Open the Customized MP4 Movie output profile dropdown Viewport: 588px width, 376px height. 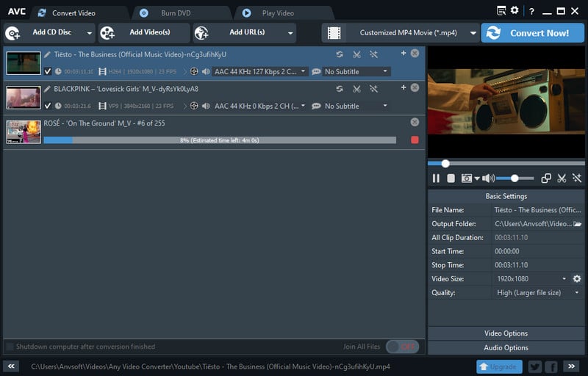click(x=401, y=33)
